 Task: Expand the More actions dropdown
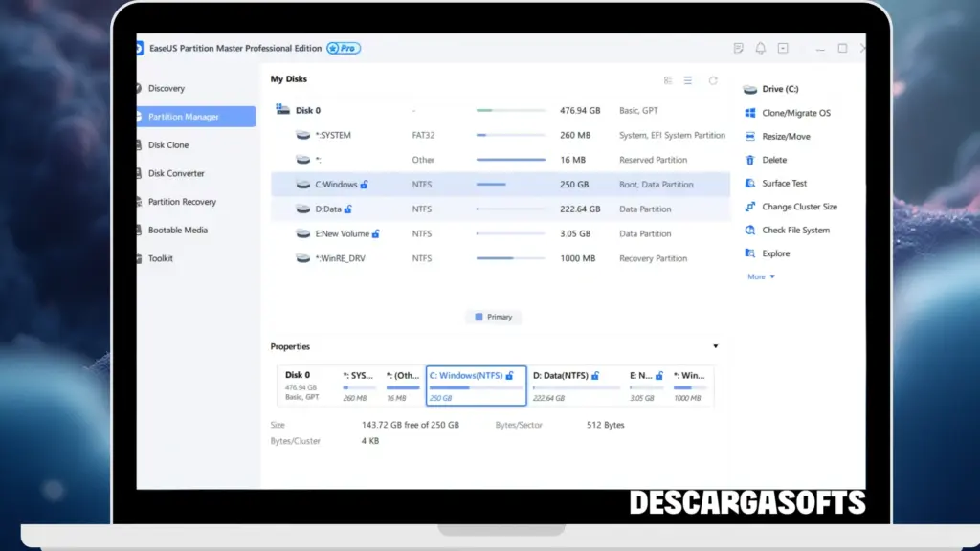tap(762, 276)
